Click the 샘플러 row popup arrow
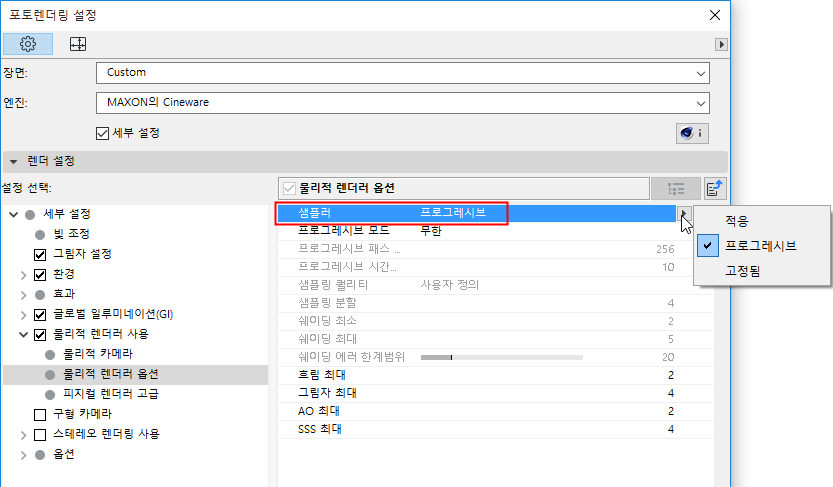Screen dimensions: 833x487 (684, 213)
